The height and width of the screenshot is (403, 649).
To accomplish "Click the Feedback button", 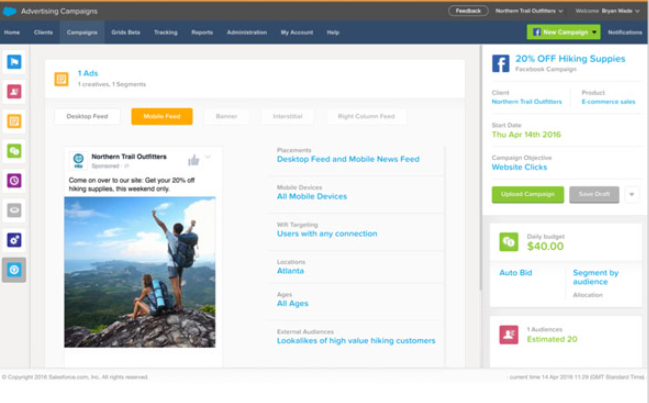I will pos(468,11).
